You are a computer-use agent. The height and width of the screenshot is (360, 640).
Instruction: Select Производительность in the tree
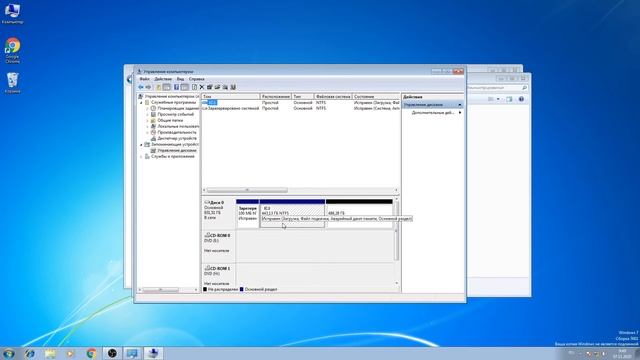(177, 132)
